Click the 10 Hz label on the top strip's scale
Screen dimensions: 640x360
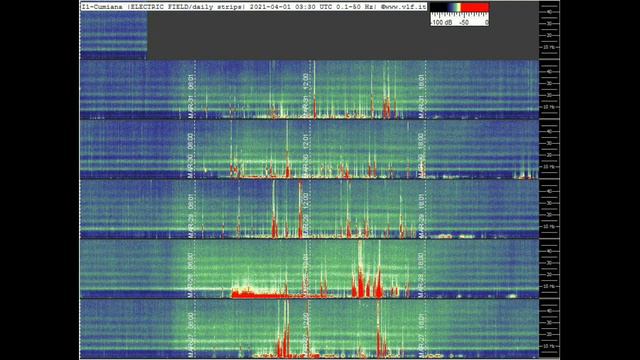pos(549,47)
